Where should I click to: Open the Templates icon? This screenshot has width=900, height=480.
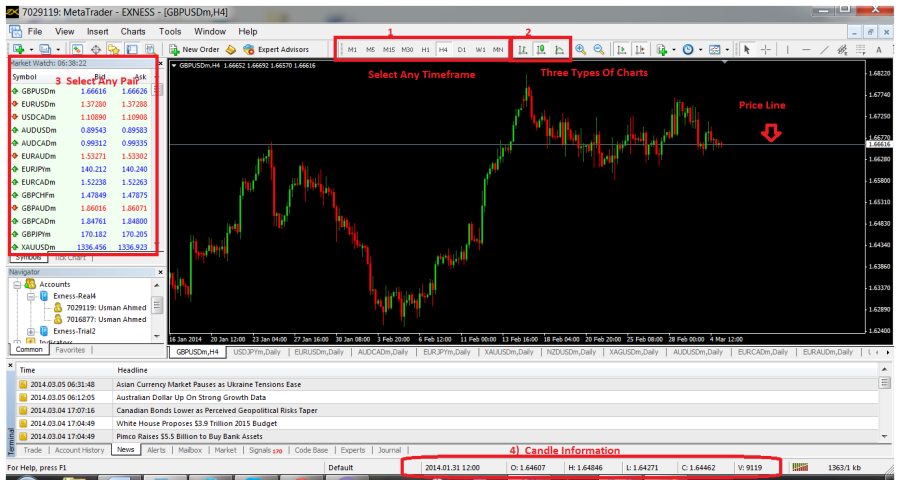tap(714, 50)
